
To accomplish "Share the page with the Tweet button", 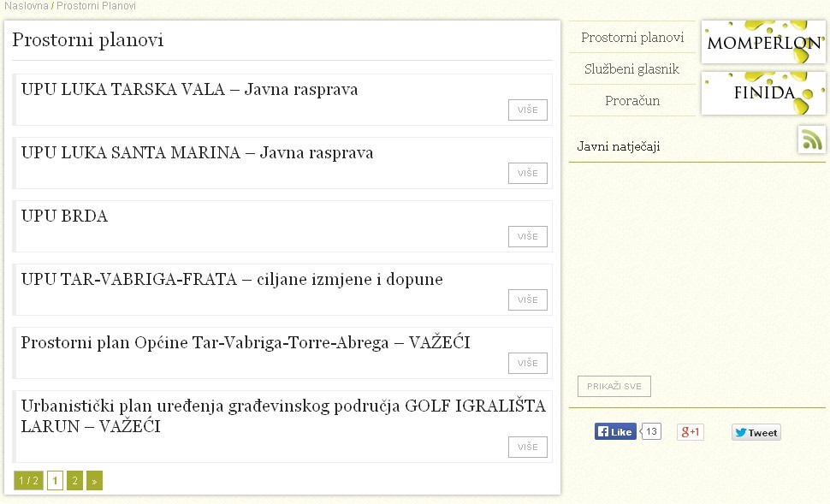I will coord(756,432).
